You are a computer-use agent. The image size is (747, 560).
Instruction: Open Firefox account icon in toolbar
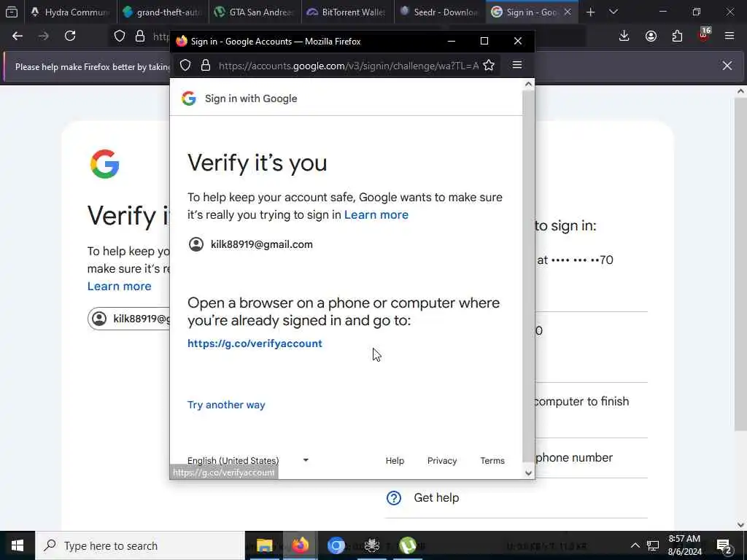pos(651,36)
